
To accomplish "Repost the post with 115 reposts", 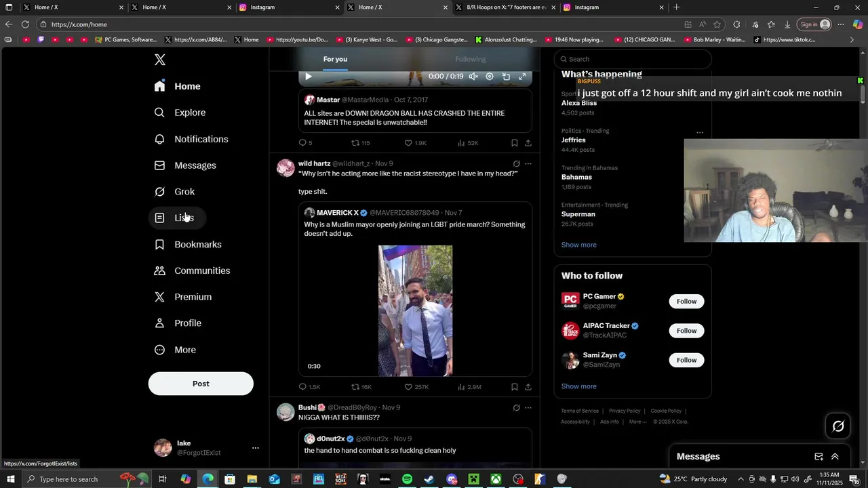I will [x=360, y=143].
